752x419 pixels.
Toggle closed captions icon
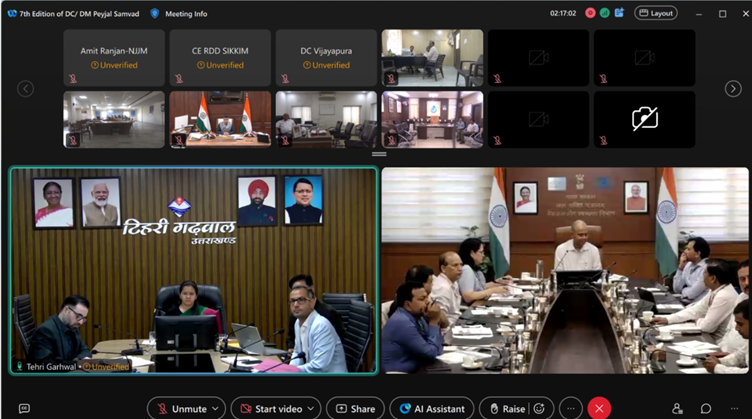pos(24,408)
